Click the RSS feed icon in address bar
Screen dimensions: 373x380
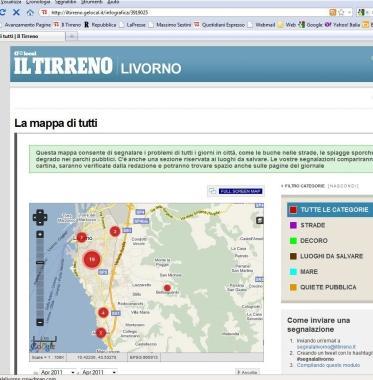pyautogui.click(x=332, y=13)
